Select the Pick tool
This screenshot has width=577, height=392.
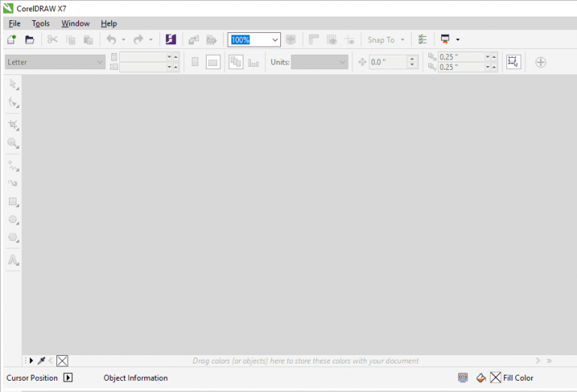tap(14, 85)
